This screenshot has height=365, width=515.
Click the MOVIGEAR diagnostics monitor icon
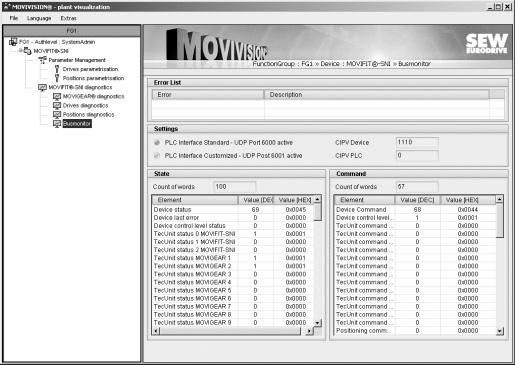57,96
